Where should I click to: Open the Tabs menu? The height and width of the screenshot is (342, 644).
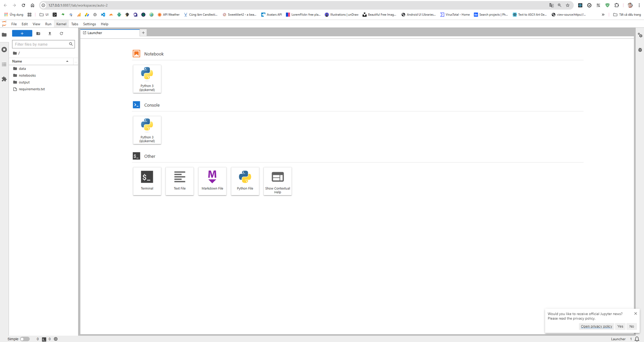click(x=75, y=24)
